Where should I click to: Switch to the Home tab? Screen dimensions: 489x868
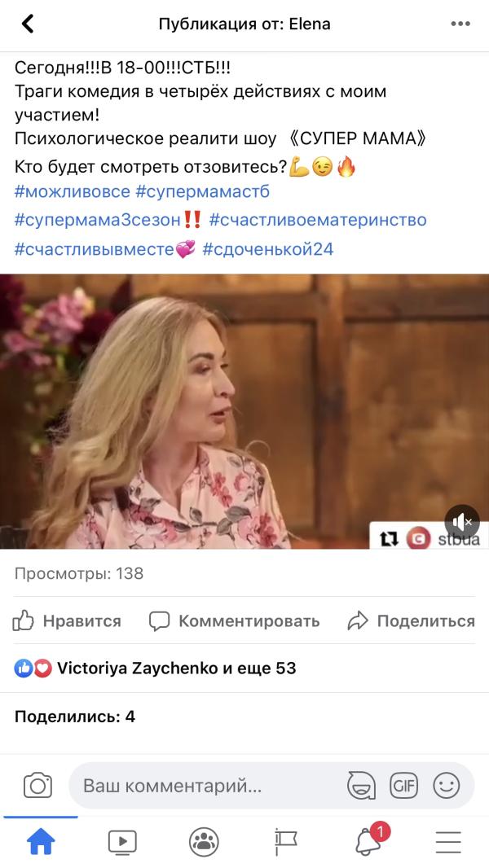click(x=41, y=842)
